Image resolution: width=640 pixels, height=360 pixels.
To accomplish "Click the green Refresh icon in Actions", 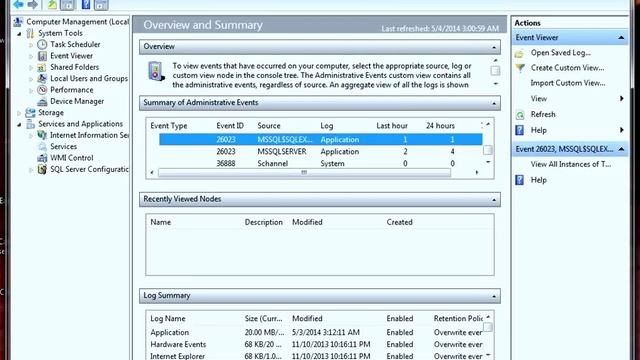I will (520, 115).
